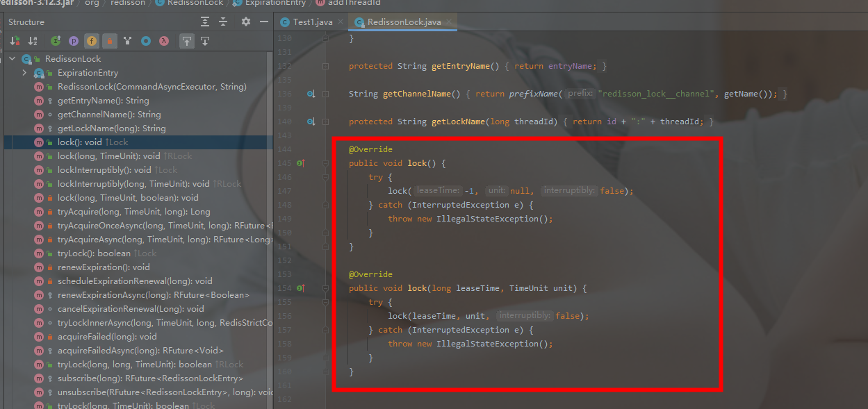Click implemented-method gutter icon at line 140
This screenshot has height=409, width=868.
click(x=311, y=122)
